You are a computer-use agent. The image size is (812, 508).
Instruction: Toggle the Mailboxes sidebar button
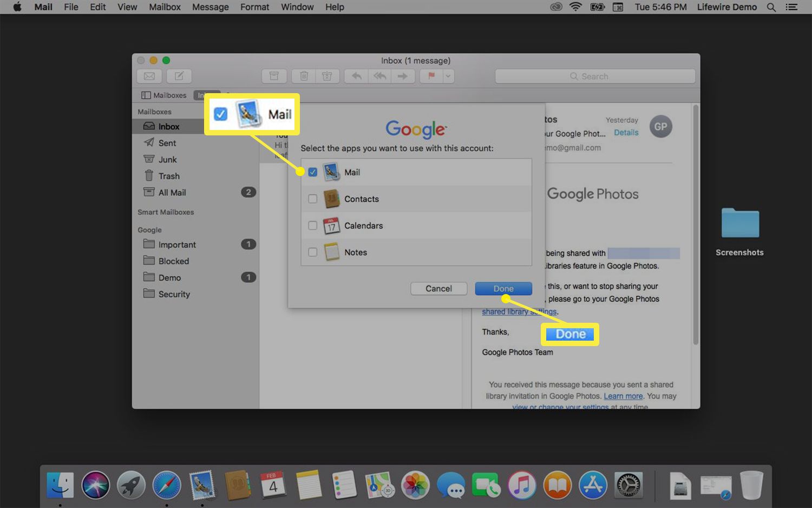[x=163, y=95]
